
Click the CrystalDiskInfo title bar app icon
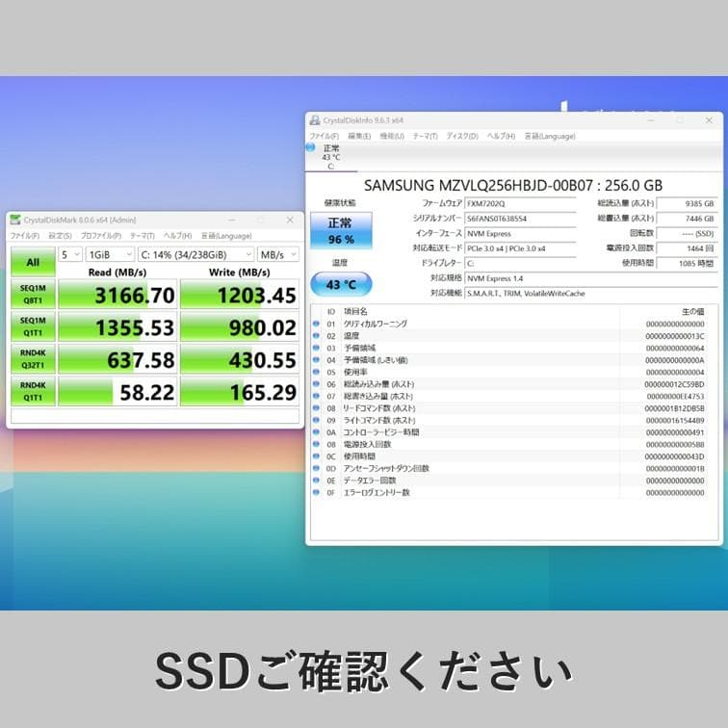pyautogui.click(x=315, y=120)
